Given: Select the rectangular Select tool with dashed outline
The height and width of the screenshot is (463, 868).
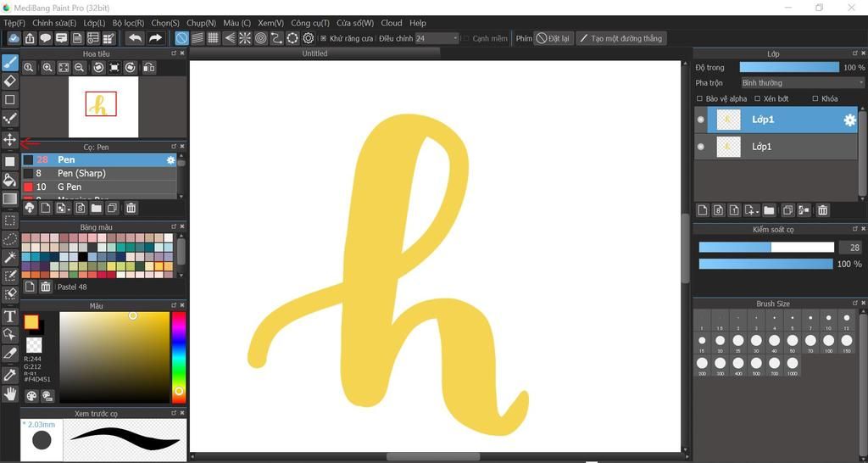Looking at the screenshot, I should coord(10,221).
